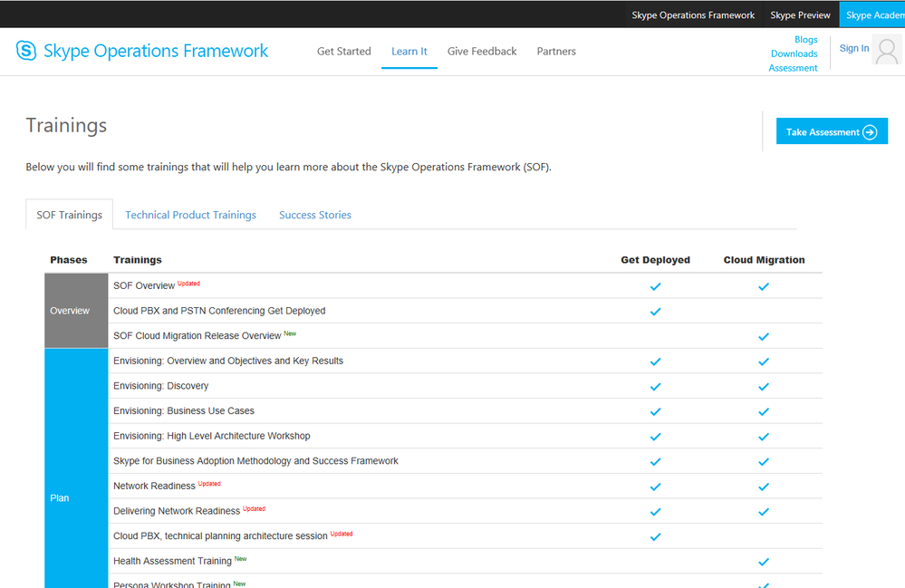Click Envisioning: Discovery Get Deployed checkmark

tap(655, 387)
